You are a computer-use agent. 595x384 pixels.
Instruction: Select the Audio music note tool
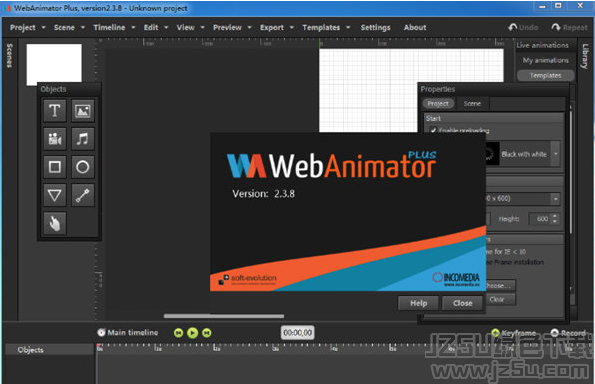click(x=82, y=139)
